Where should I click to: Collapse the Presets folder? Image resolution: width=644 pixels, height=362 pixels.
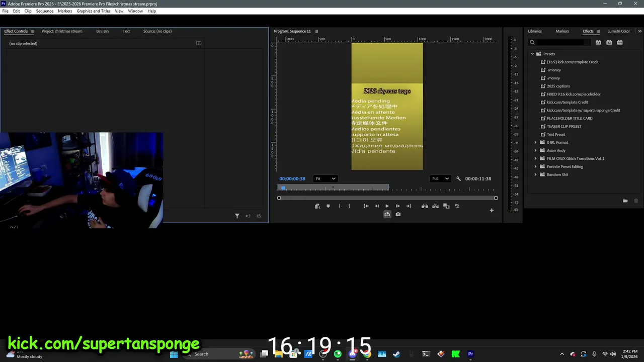click(x=532, y=54)
